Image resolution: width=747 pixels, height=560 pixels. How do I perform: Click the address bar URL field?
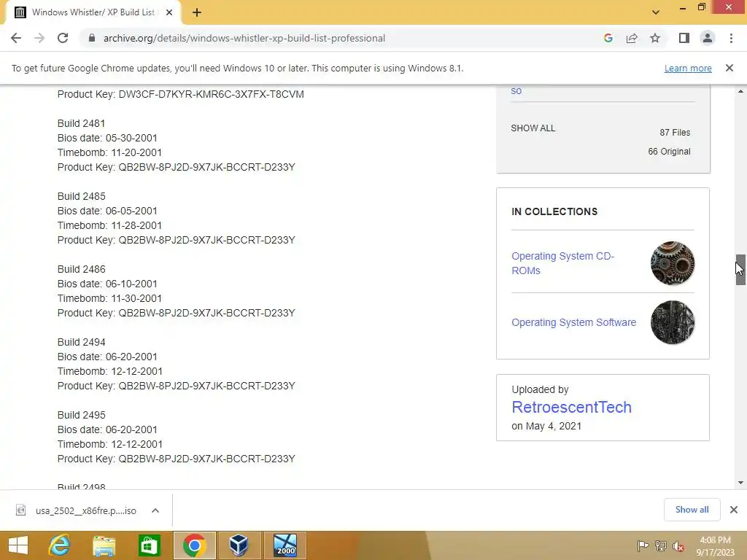pyautogui.click(x=244, y=38)
